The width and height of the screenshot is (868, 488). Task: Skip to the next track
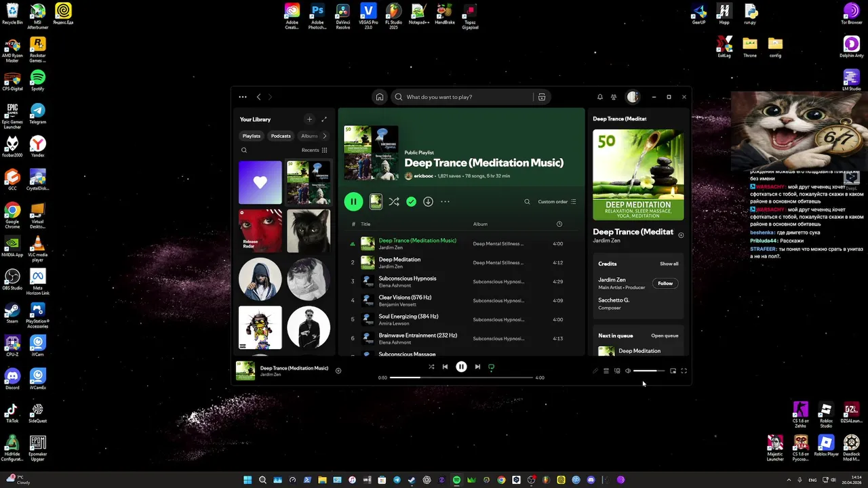477,367
